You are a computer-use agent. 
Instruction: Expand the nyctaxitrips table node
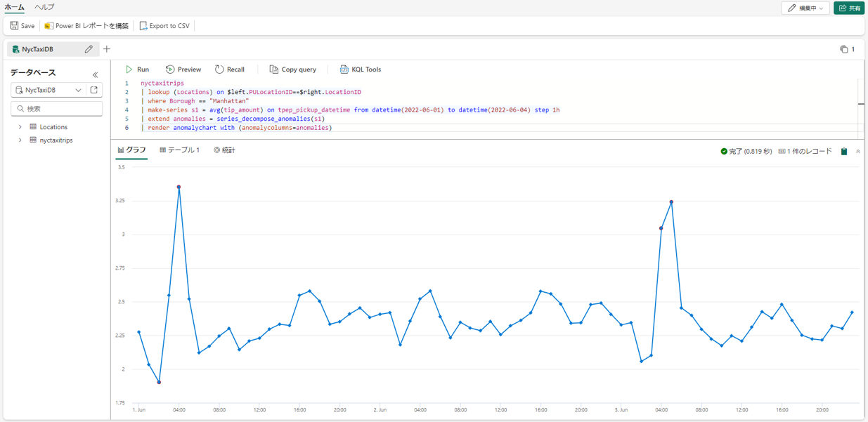click(x=20, y=140)
